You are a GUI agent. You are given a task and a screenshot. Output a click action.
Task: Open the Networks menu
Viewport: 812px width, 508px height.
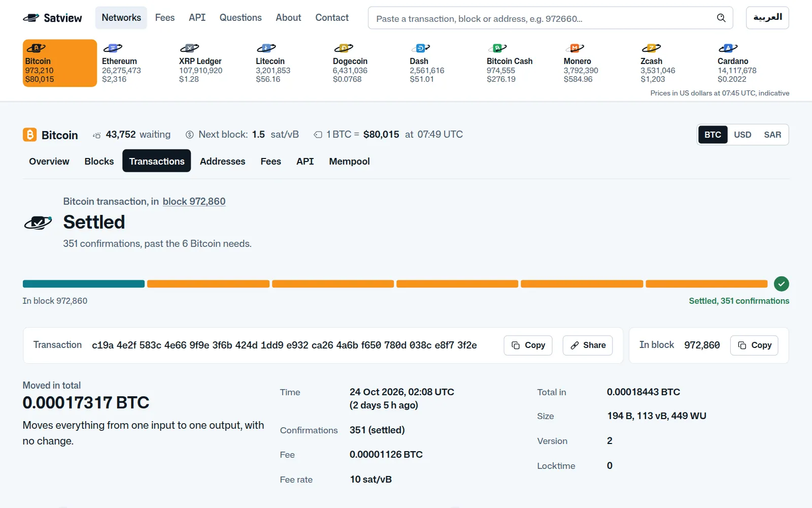121,18
